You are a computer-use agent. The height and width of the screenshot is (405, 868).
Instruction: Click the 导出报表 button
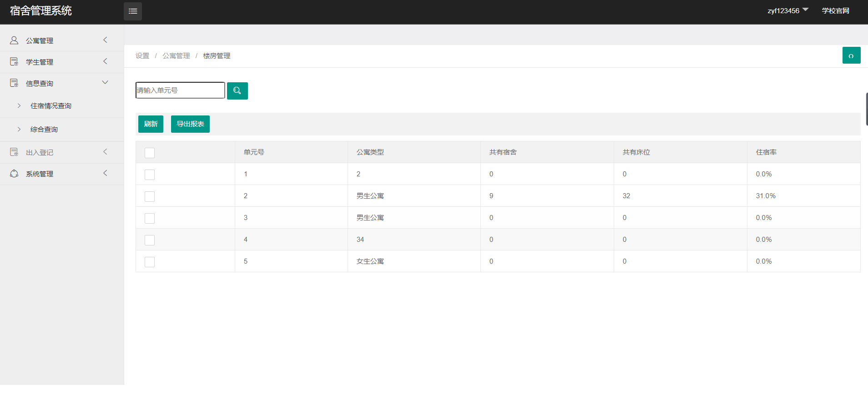pos(190,124)
